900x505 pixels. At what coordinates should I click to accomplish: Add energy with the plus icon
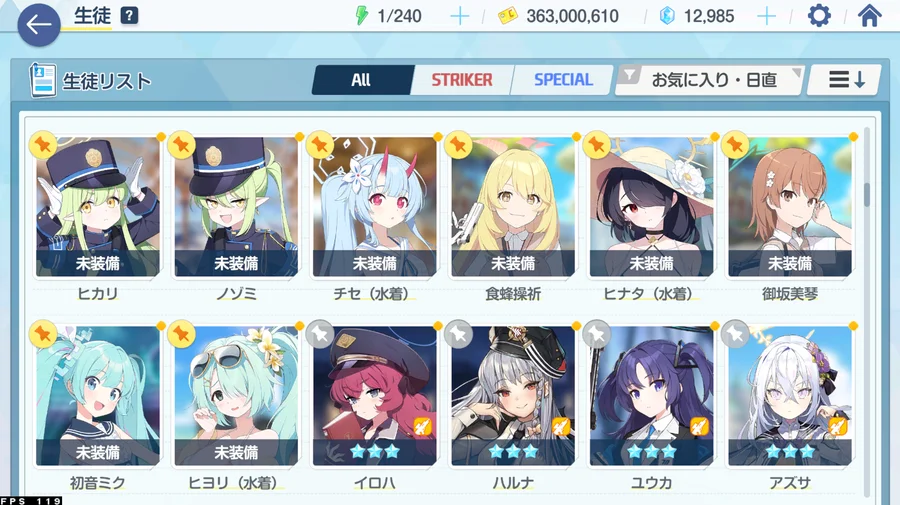coord(459,16)
